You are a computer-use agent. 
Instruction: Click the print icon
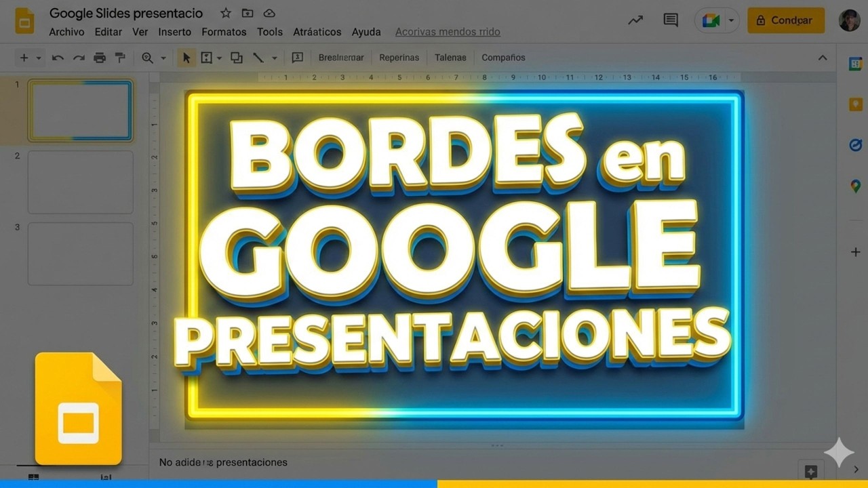click(100, 58)
